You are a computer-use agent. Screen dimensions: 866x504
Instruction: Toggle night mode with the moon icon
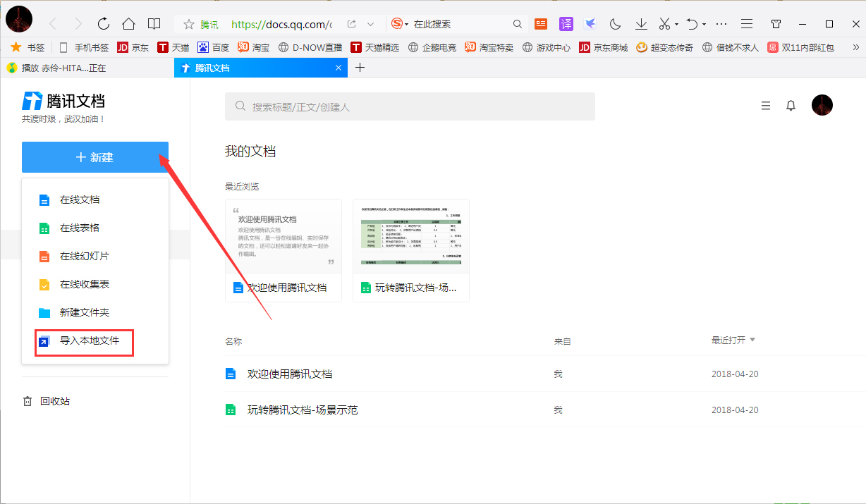pos(615,23)
